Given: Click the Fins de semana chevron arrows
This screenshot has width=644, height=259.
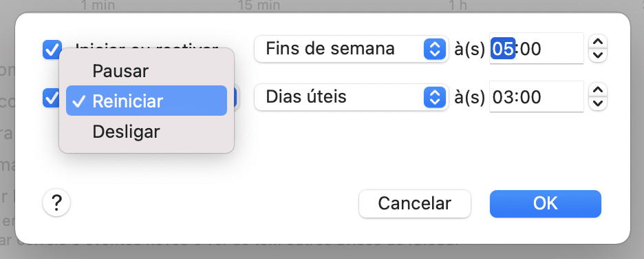Looking at the screenshot, I should (x=434, y=49).
